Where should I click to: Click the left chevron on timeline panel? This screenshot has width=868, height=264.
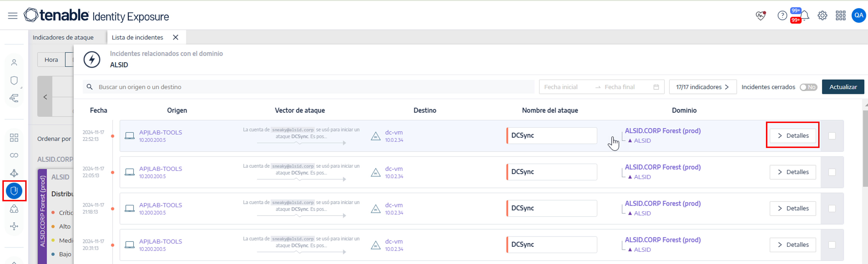45,97
